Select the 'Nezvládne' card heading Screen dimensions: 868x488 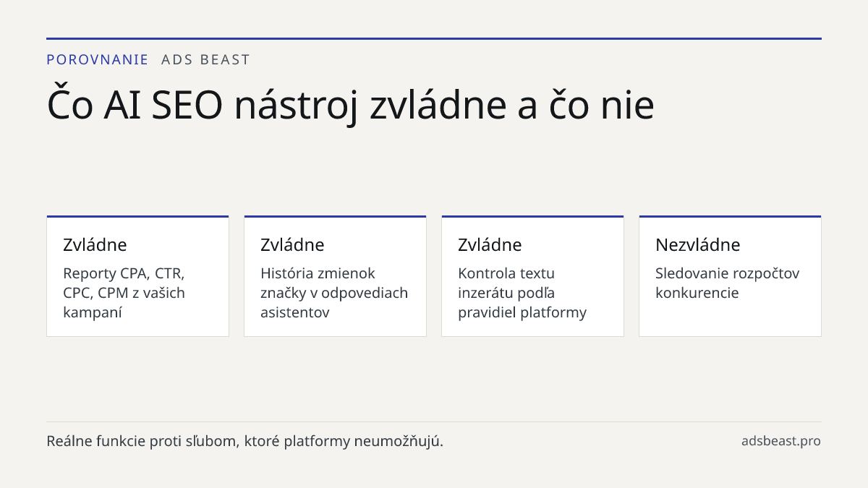point(698,244)
